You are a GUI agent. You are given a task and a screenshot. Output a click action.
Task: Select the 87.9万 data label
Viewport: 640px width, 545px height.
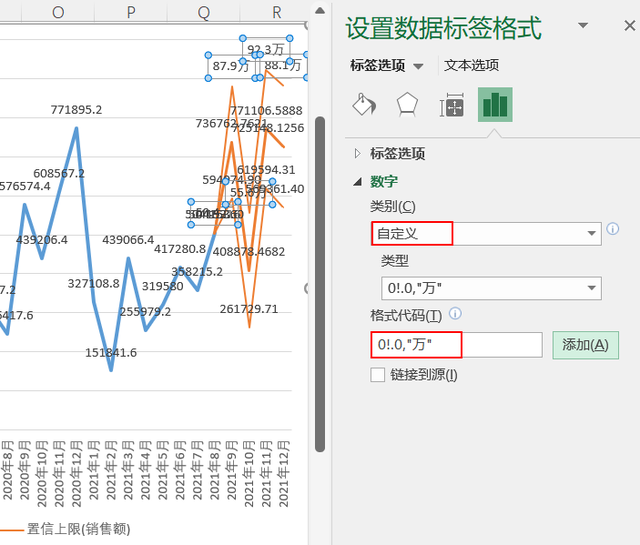[231, 66]
